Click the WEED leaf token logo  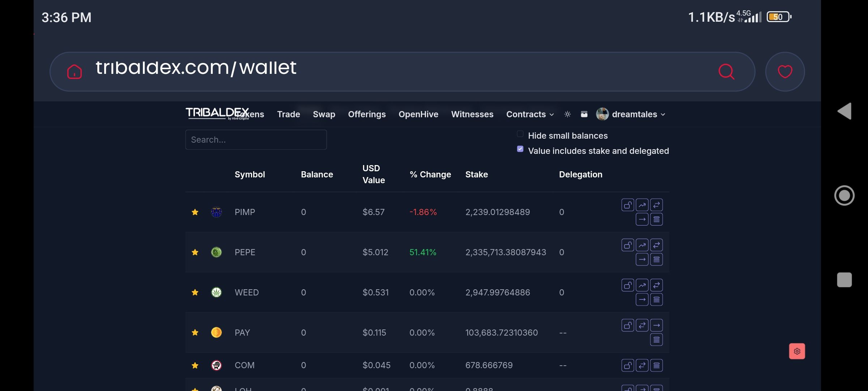point(216,293)
